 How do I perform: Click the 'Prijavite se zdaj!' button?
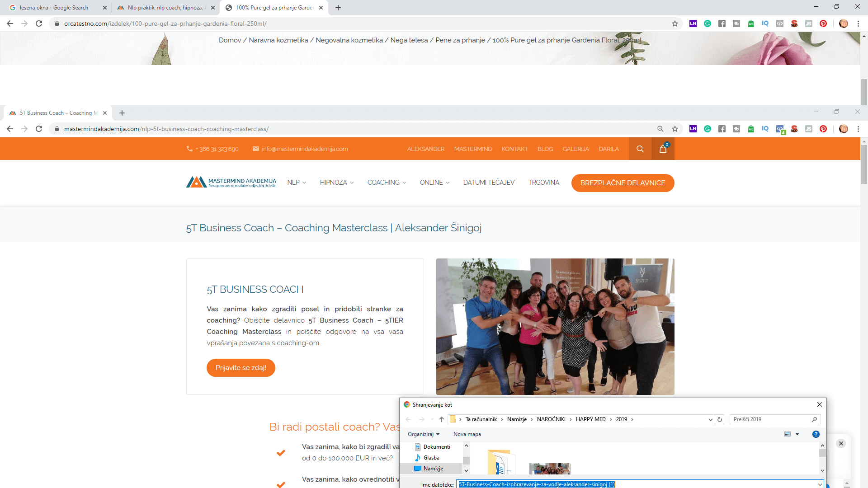coord(241,368)
